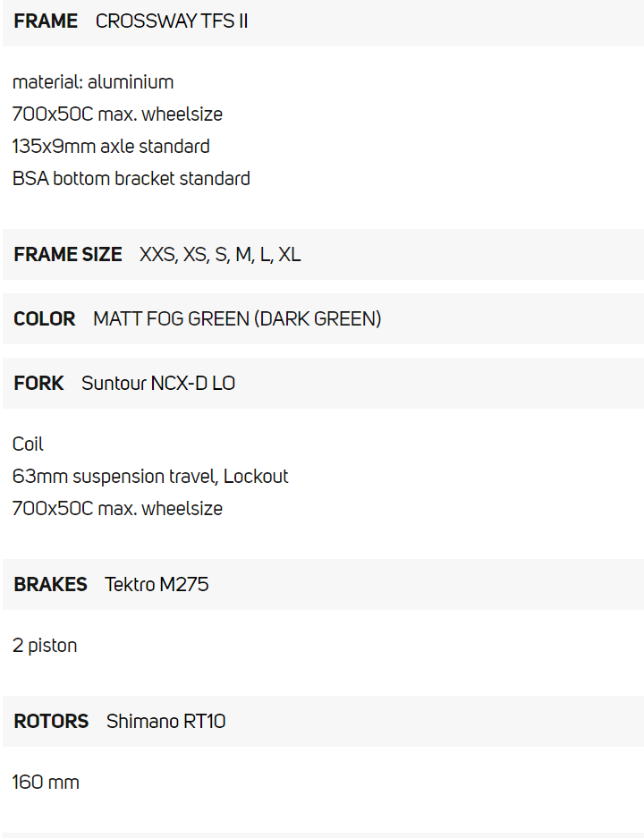Image resolution: width=644 pixels, height=838 pixels.
Task: Click the Shimano RT10 rotor name
Action: coord(165,722)
